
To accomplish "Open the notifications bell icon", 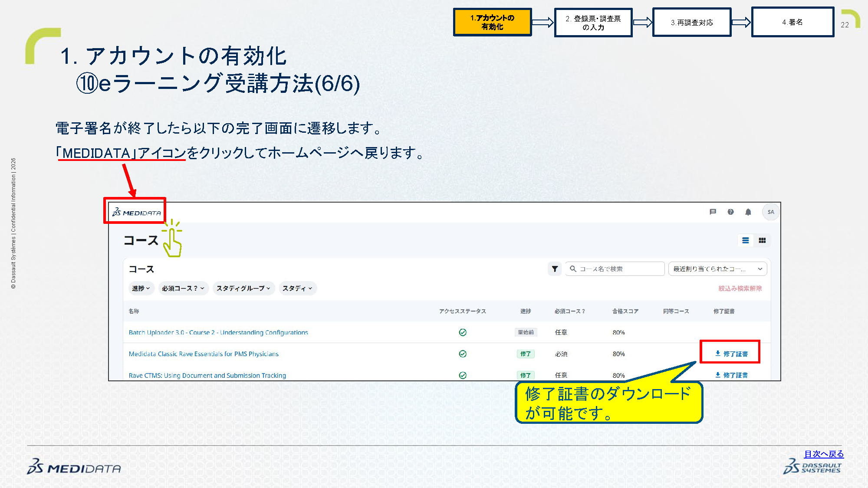I will click(748, 212).
